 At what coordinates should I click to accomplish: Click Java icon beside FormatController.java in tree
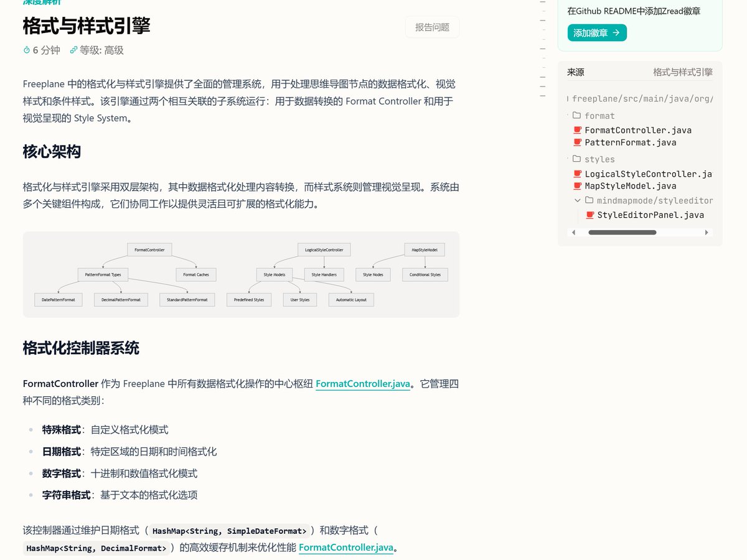click(577, 130)
